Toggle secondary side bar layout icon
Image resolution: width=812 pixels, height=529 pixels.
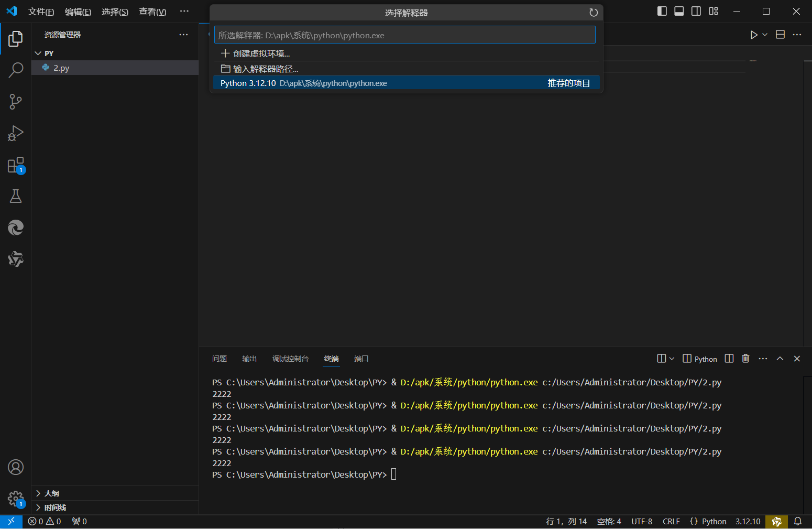pyautogui.click(x=696, y=11)
